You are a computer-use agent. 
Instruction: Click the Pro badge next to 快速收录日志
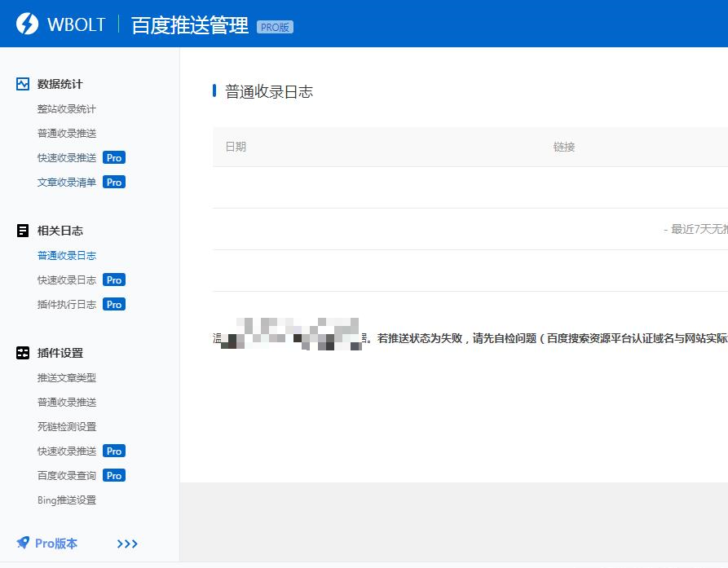pyautogui.click(x=113, y=280)
